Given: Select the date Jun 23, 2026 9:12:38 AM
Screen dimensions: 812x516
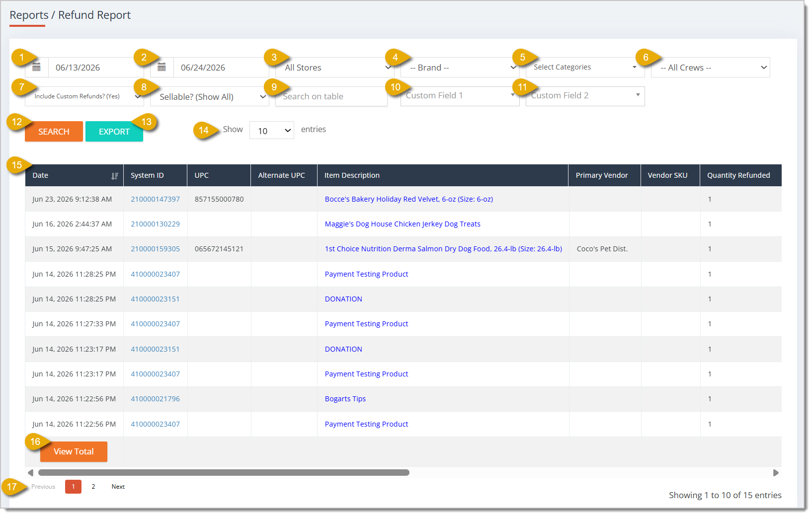Looking at the screenshot, I should pyautogui.click(x=72, y=199).
